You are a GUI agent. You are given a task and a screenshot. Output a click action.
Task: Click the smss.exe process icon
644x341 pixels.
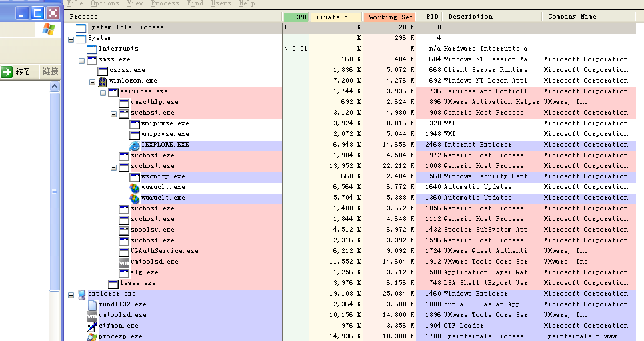tap(91, 60)
